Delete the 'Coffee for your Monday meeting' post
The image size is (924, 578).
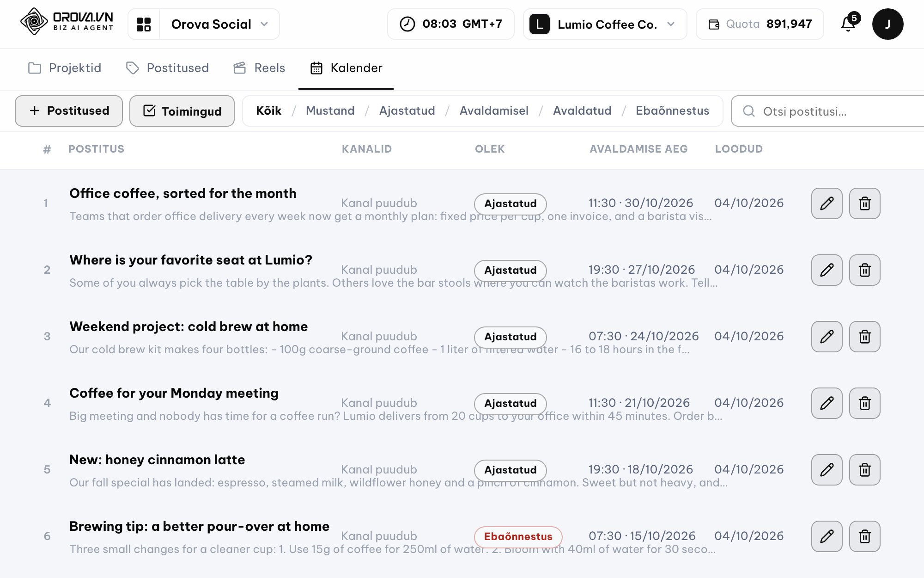pyautogui.click(x=864, y=403)
